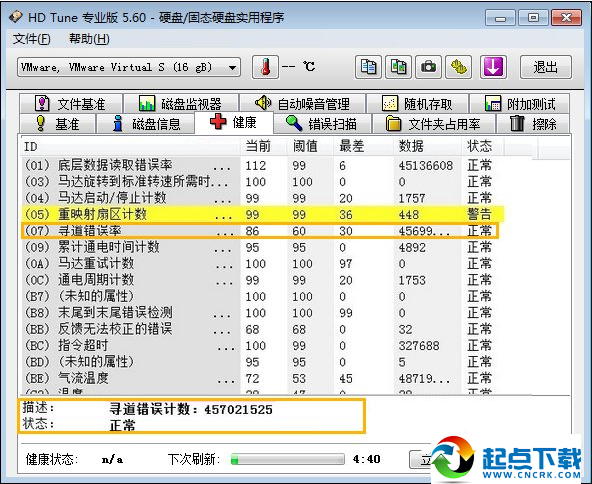Click the description 寻道错误计数: 457021525
592x484 pixels.
pos(191,409)
